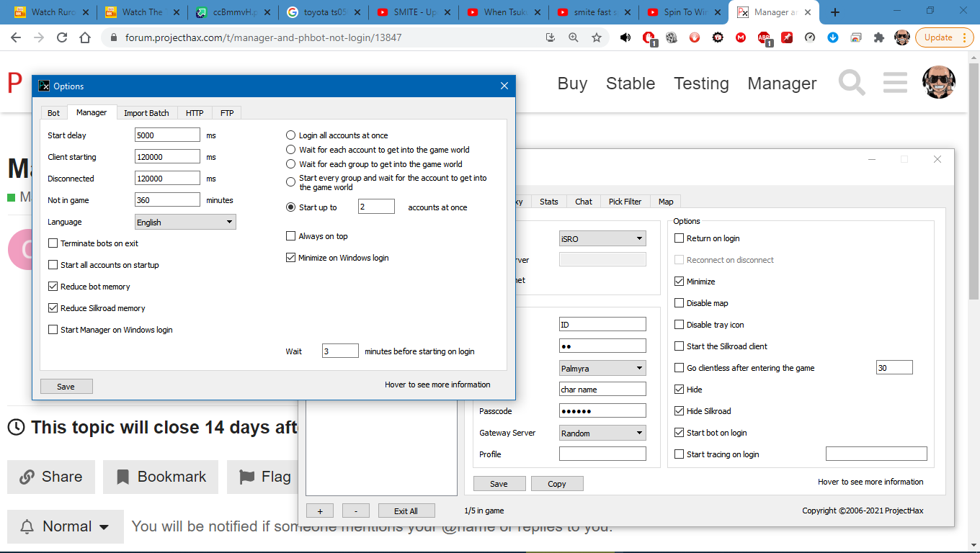Tick the Always on top checkbox
980x553 pixels.
[291, 236]
